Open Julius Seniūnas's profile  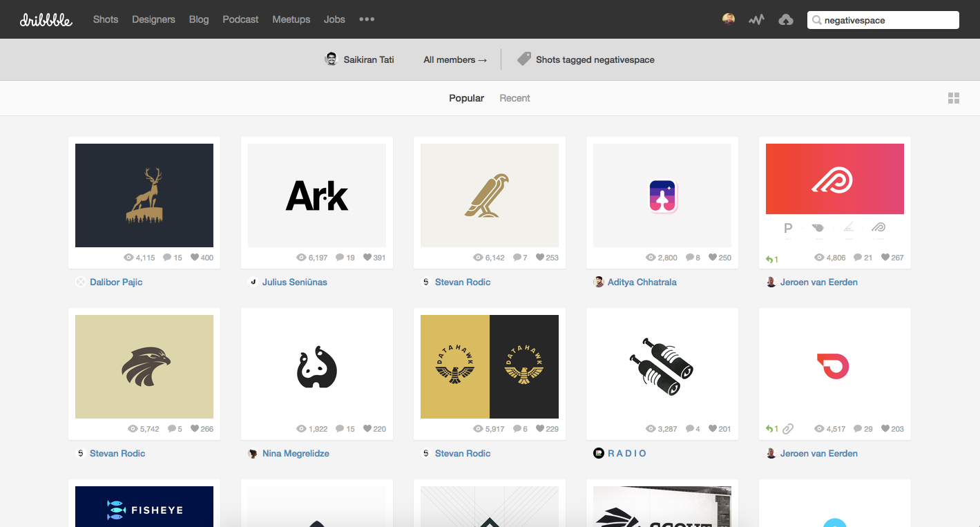[x=295, y=282]
